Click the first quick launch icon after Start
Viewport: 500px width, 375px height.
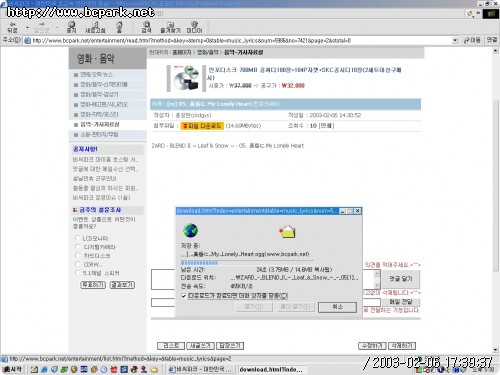34,369
